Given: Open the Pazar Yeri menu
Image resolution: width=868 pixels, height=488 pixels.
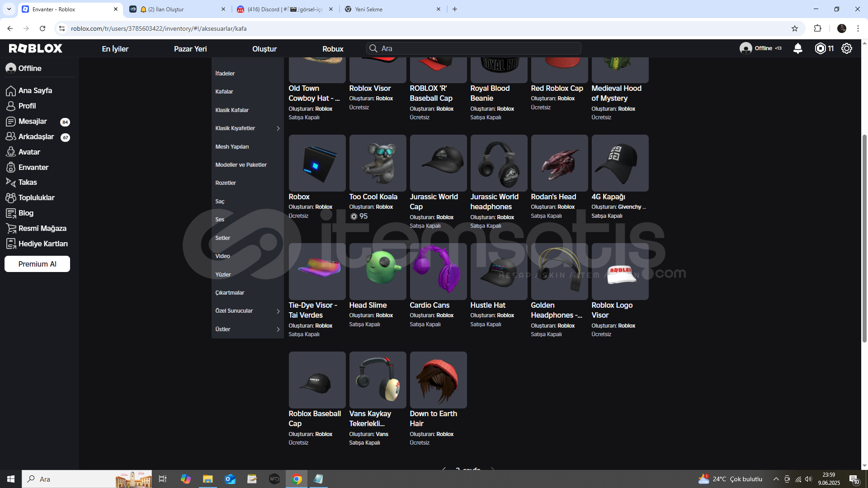Looking at the screenshot, I should [x=190, y=49].
